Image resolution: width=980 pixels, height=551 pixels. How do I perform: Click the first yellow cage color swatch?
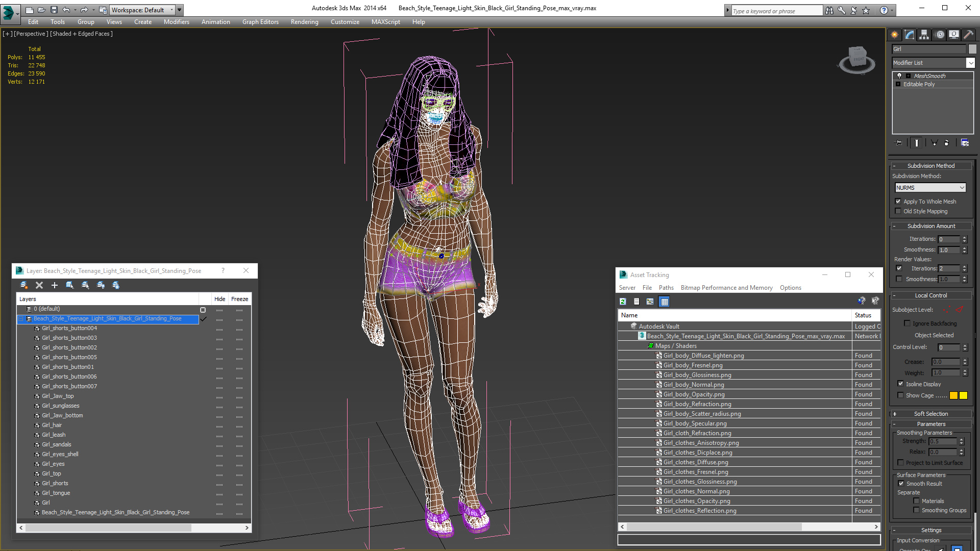[953, 395]
